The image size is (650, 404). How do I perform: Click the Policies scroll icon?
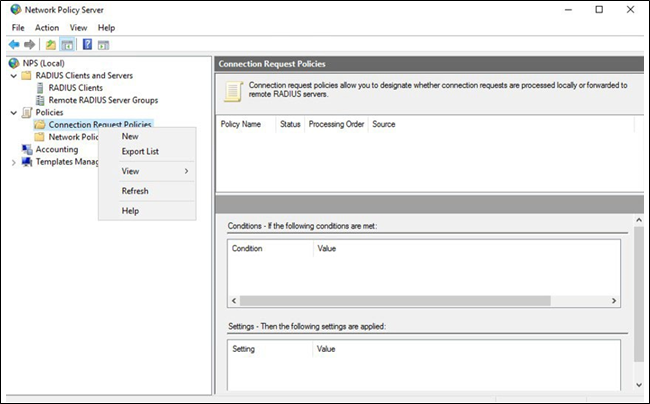pos(27,112)
